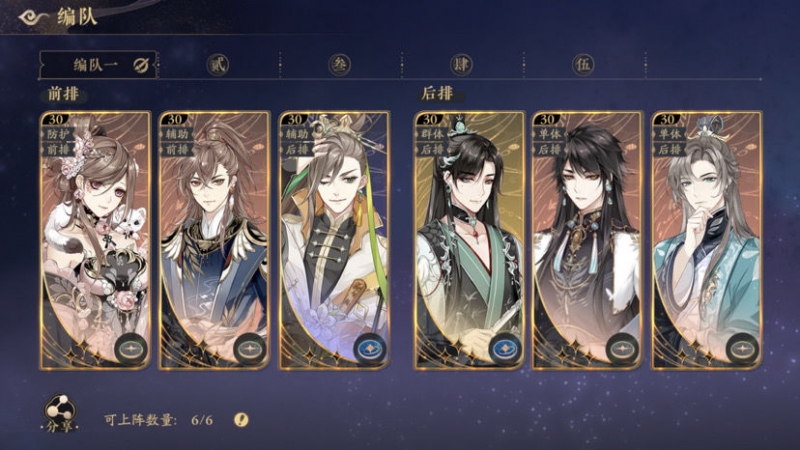Tap the blue compass badge on 辅助 后排 card
Screen dimensions: 800x450
point(370,349)
